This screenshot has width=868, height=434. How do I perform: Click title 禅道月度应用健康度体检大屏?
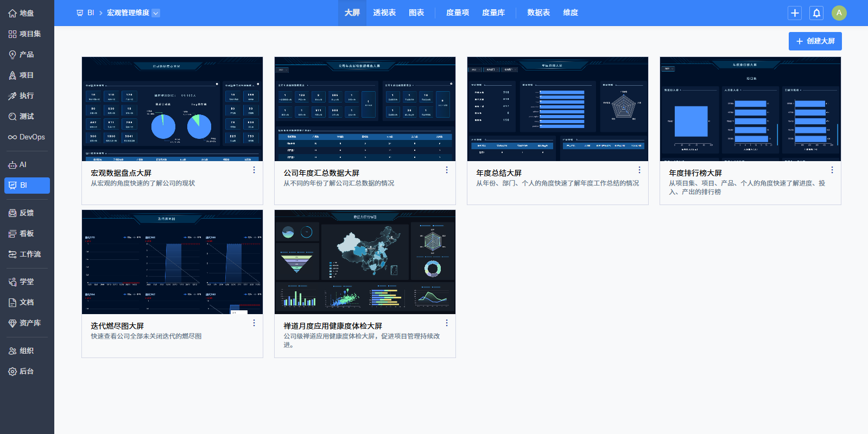coord(333,326)
